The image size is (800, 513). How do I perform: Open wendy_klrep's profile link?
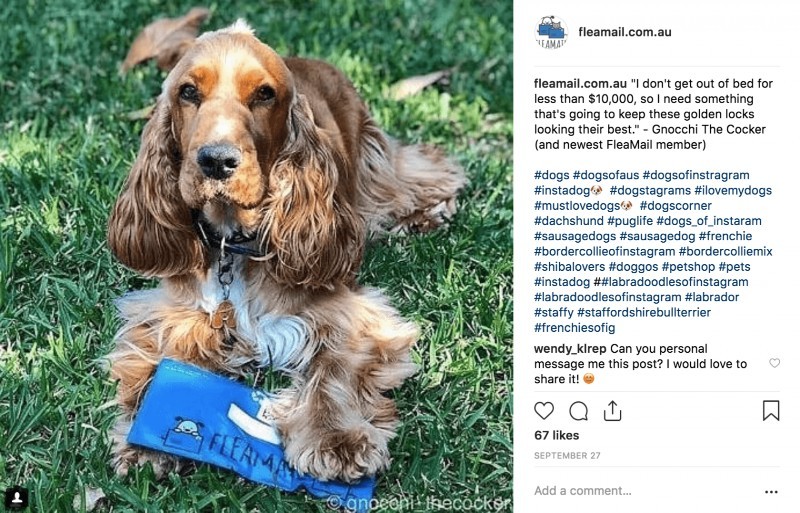point(570,349)
